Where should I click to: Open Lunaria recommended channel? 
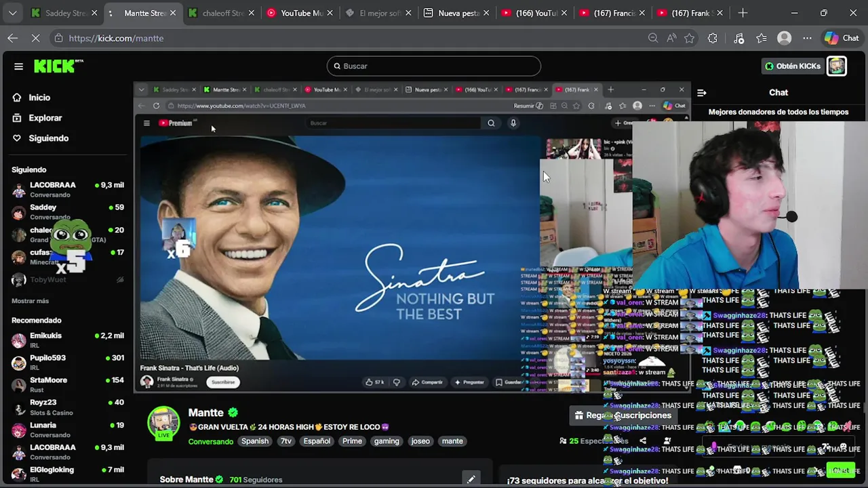tap(68, 430)
